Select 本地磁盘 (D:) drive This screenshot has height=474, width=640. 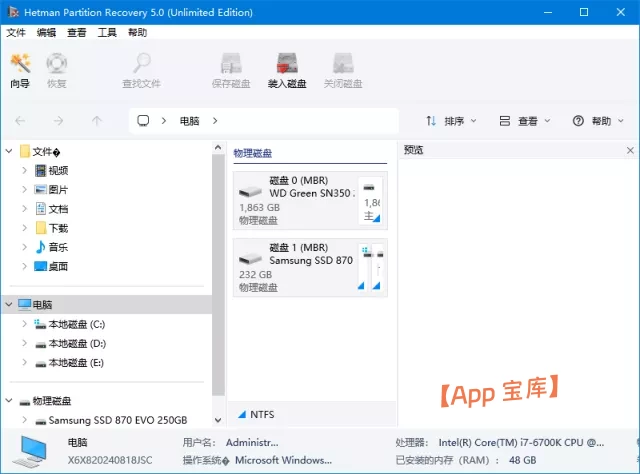click(70, 344)
